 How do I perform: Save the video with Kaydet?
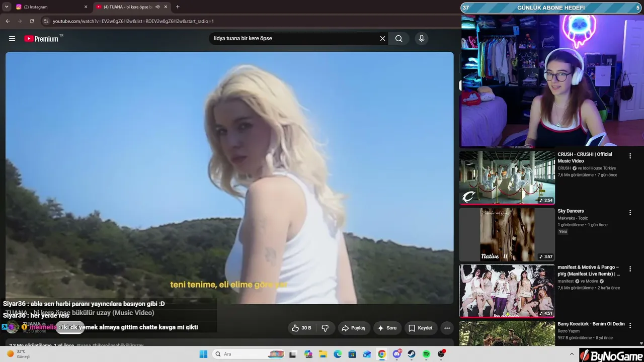click(x=421, y=328)
